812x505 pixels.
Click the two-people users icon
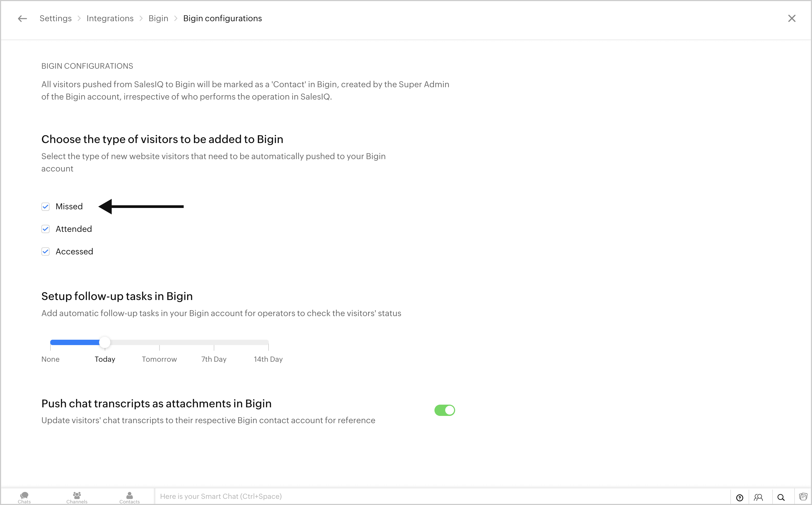(x=759, y=498)
